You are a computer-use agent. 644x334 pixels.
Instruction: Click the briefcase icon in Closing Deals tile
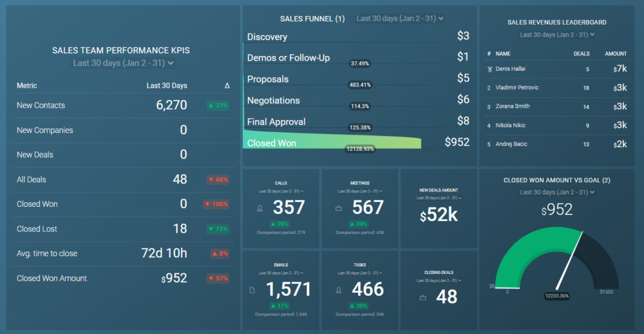point(422,297)
